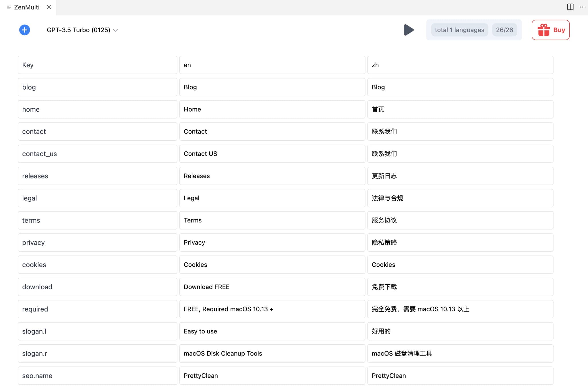Select the '免费下载' Chinese translation
This screenshot has height=388, width=588.
pyautogui.click(x=460, y=287)
